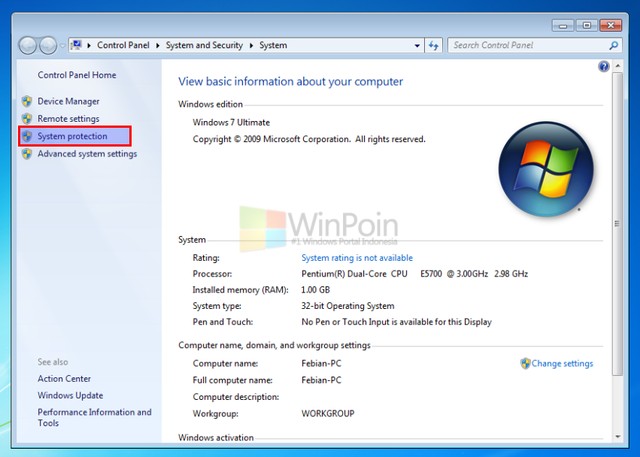Expand the arrow after System and Security
640x457 pixels.
click(x=251, y=45)
